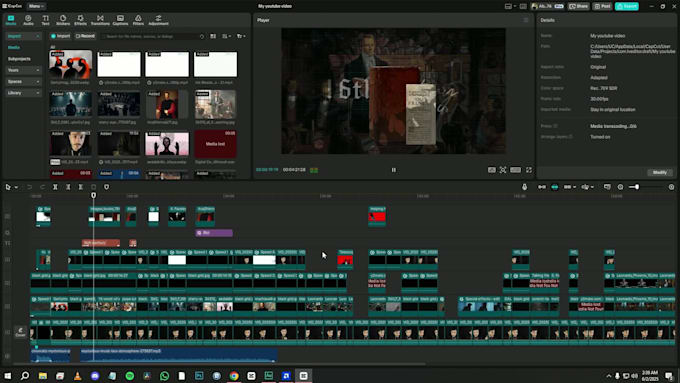680x383 pixels.
Task: Click the timeline horizontal scrollbar
Action: (x=219, y=363)
